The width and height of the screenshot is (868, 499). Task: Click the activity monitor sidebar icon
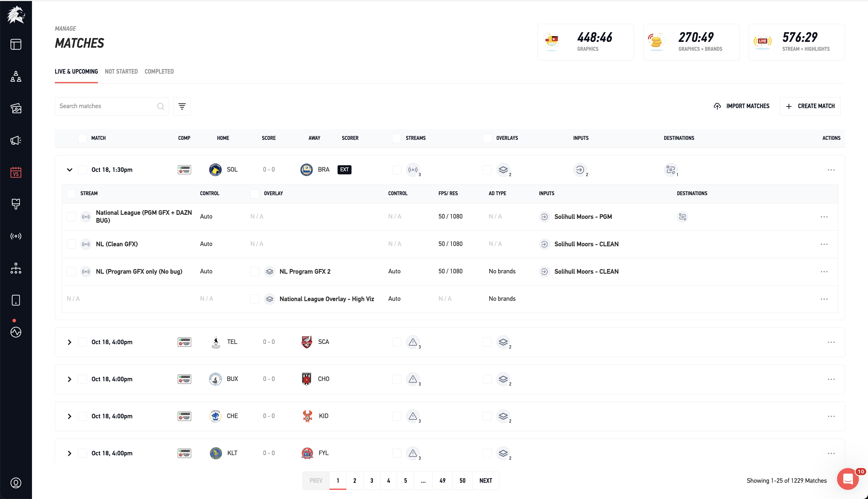[16, 332]
